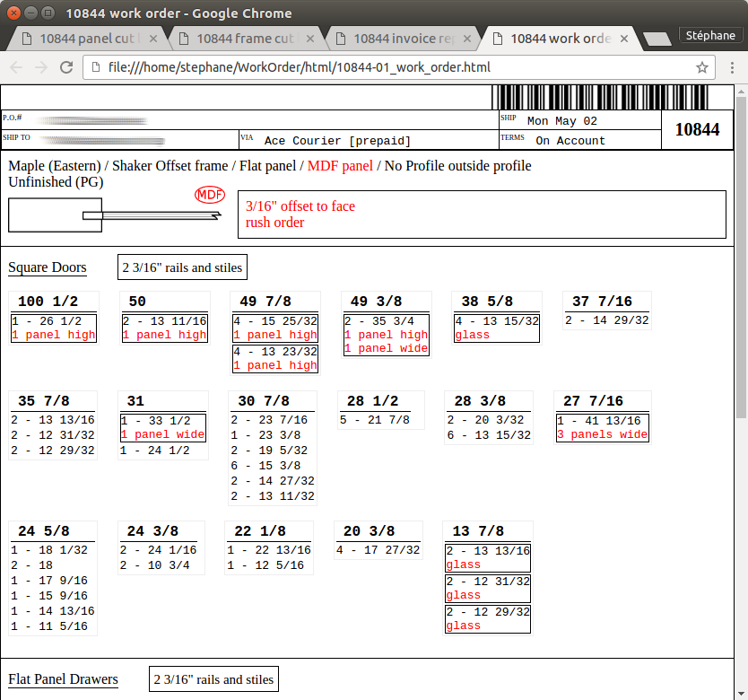Screen dimensions: 748x700
Task: Close the 10844 invoice tab
Action: point(466,39)
